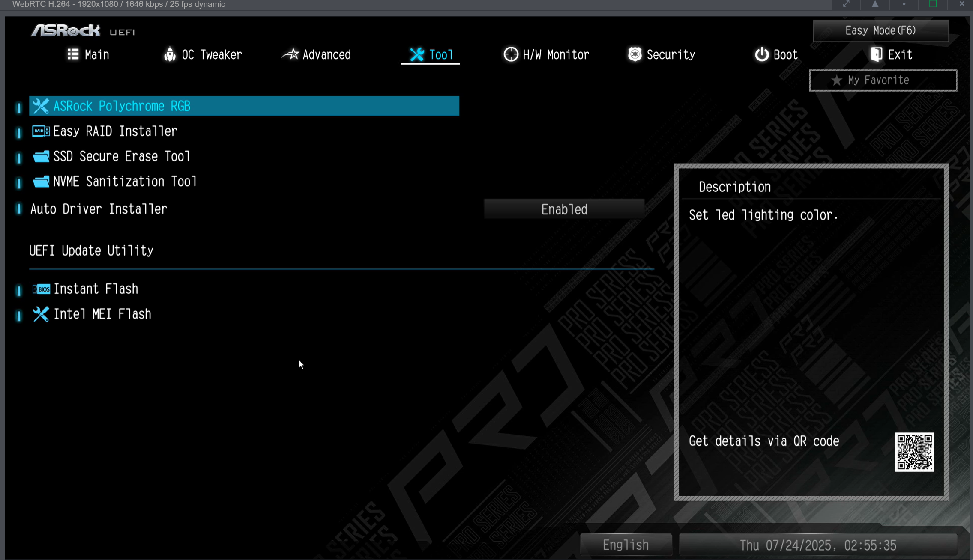The height and width of the screenshot is (560, 973).
Task: Open the English language selector
Action: pos(626,544)
